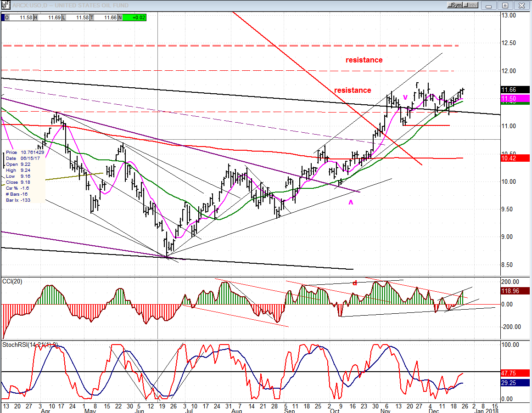Click the 118.96 CCI value tag
Image resolution: width=532 pixels, height=413 pixels.
tap(515, 291)
